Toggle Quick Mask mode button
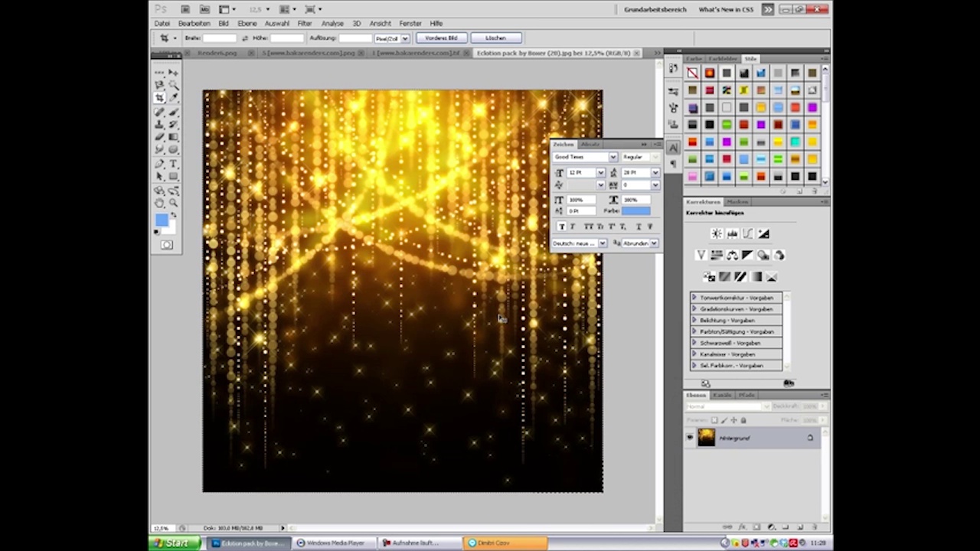 coord(166,245)
